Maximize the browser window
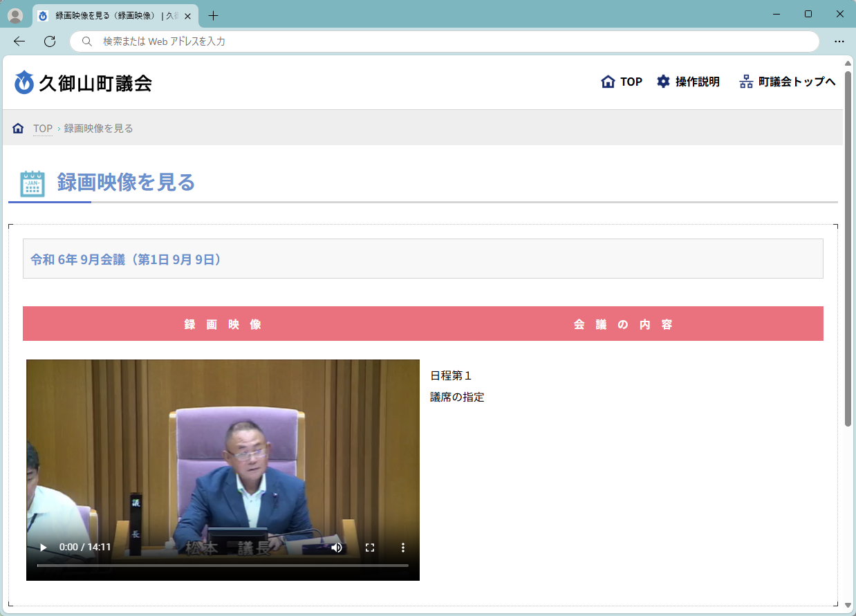 808,14
